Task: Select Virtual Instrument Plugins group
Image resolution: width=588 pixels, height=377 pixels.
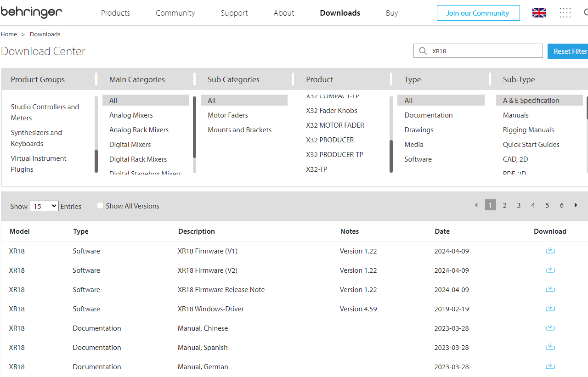Action: pos(39,163)
